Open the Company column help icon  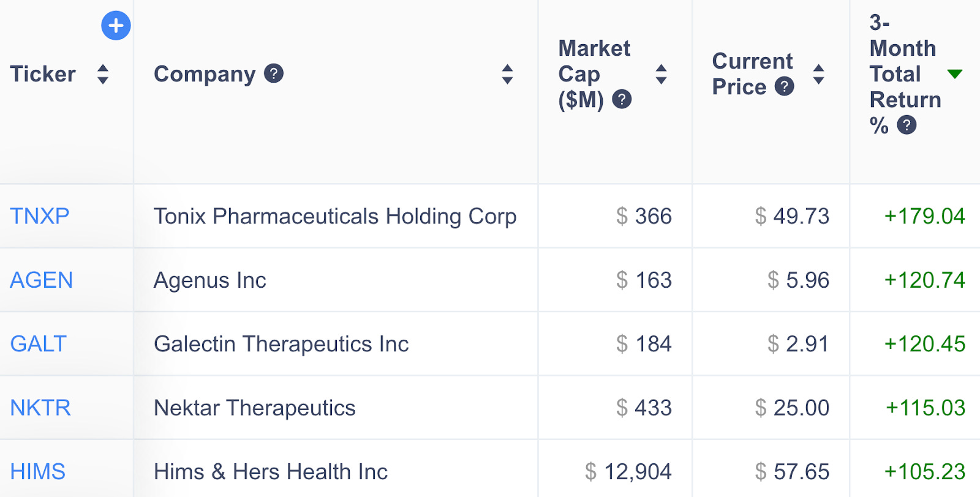tap(274, 73)
